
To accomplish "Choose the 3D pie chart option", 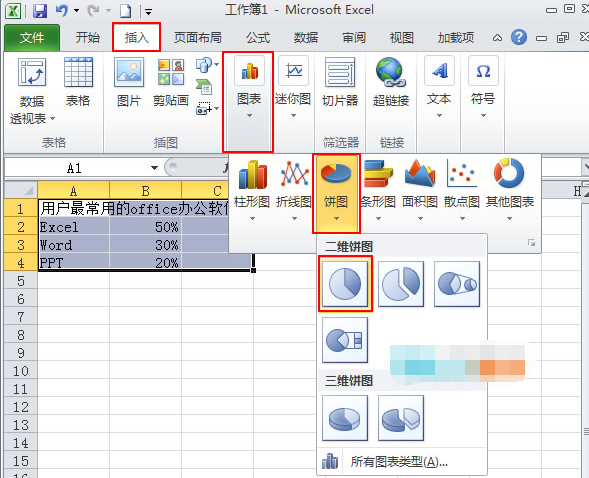I will [x=345, y=418].
